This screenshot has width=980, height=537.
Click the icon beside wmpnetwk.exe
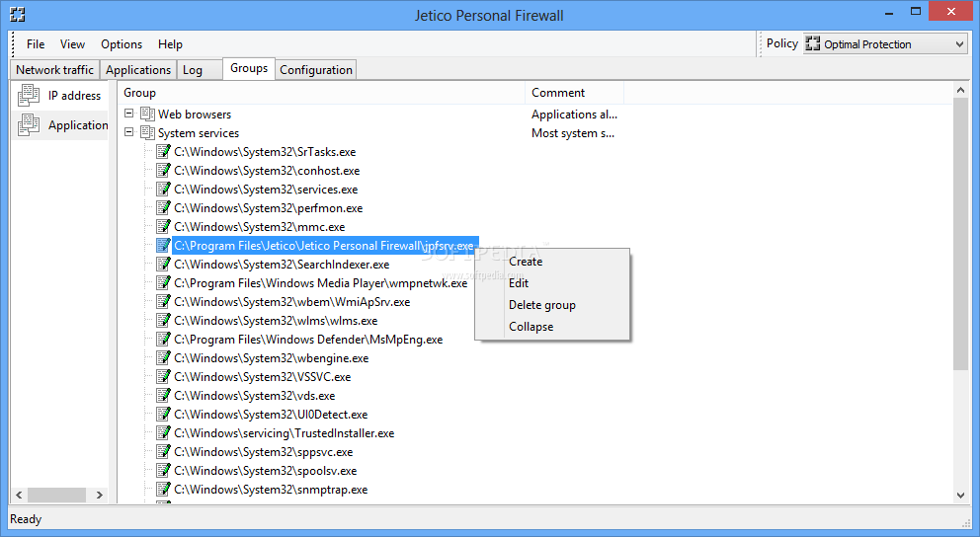coord(163,282)
